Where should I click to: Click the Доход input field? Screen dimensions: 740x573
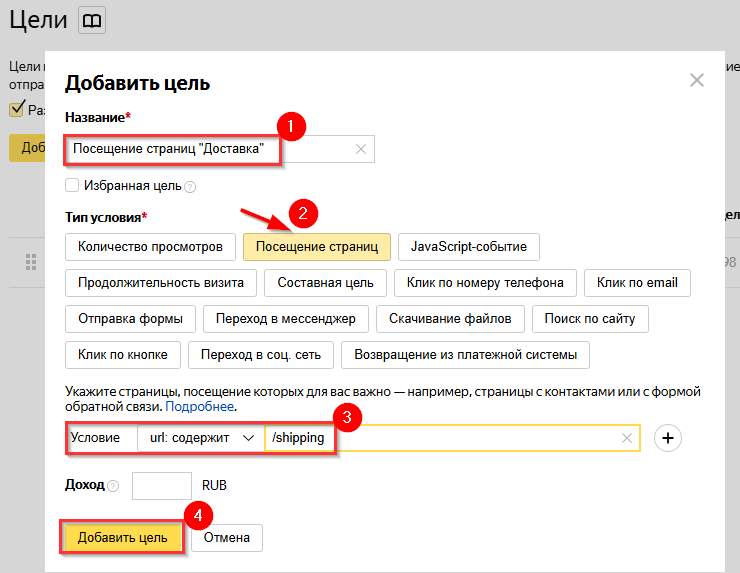coord(161,486)
